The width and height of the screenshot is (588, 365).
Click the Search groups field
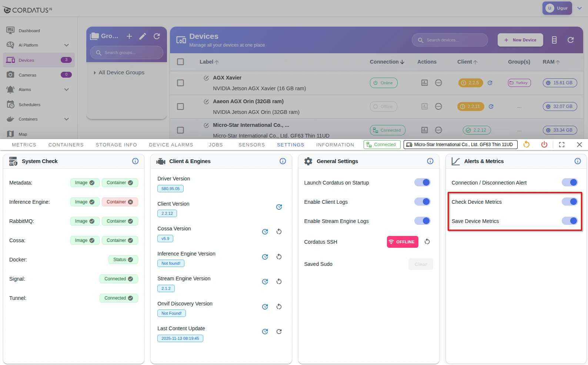click(x=127, y=53)
